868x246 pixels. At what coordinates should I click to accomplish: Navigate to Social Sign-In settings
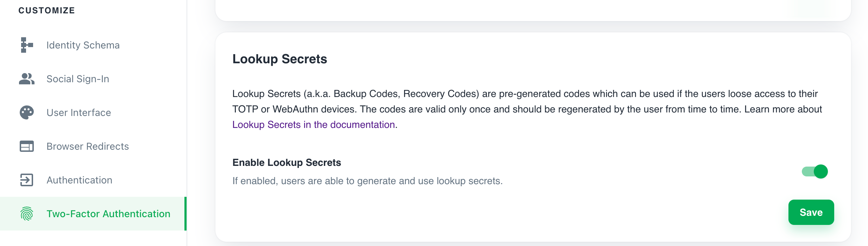pyautogui.click(x=77, y=78)
